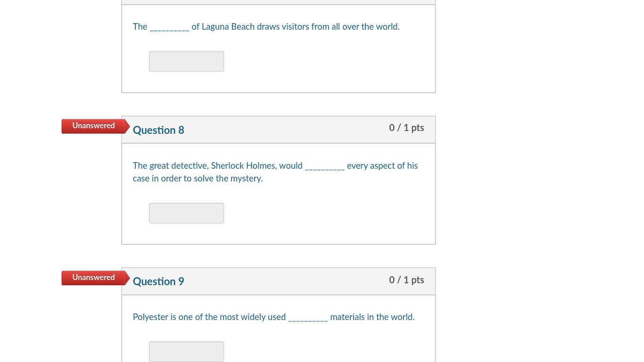Click the blank line in the Polyester sentence
The height and width of the screenshot is (362, 644).
click(307, 318)
